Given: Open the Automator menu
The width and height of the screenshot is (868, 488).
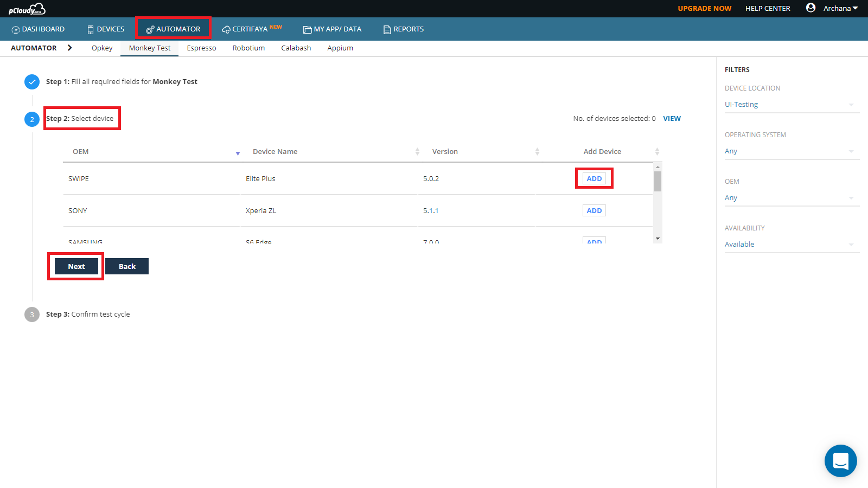Looking at the screenshot, I should pos(173,29).
